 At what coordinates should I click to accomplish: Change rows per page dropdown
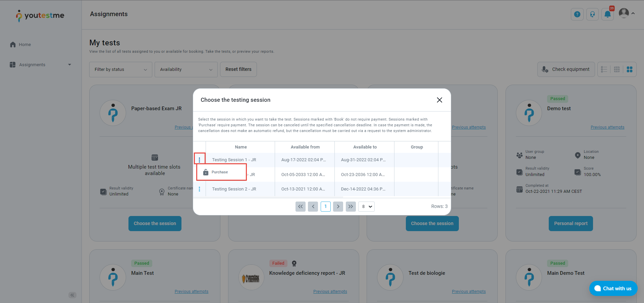point(366,207)
